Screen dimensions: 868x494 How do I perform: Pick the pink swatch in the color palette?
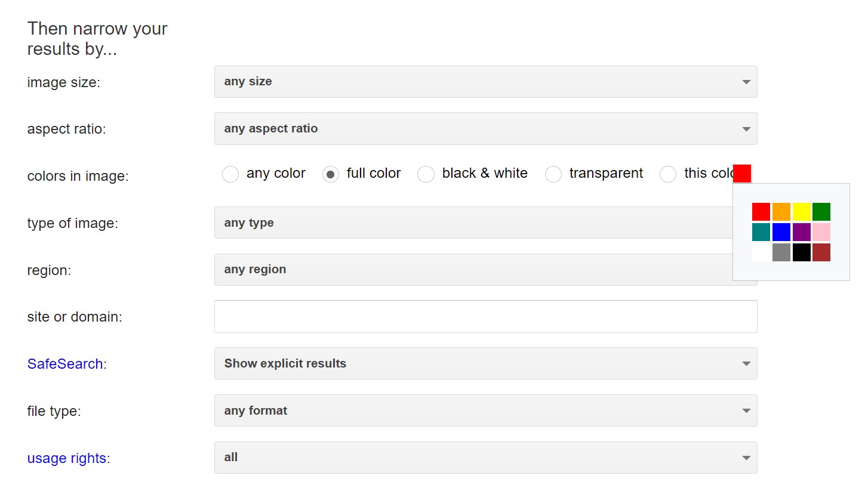click(821, 232)
